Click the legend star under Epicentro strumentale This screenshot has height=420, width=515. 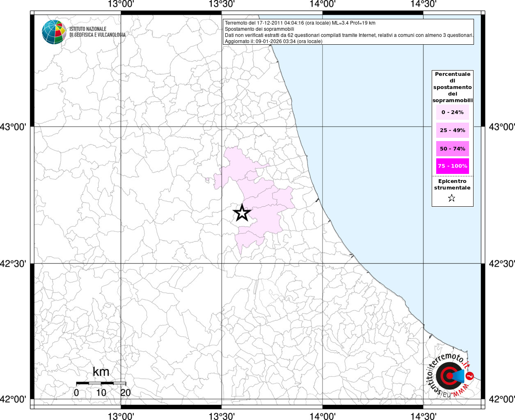[452, 199]
